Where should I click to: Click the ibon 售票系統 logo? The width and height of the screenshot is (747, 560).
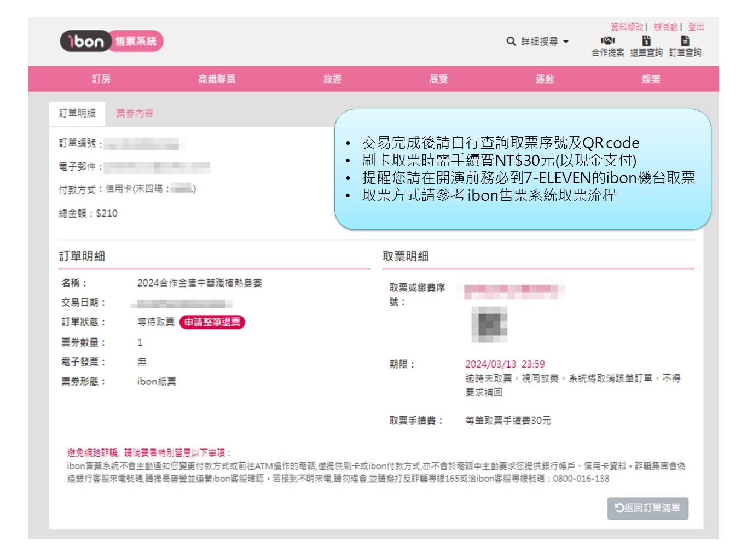pos(112,41)
